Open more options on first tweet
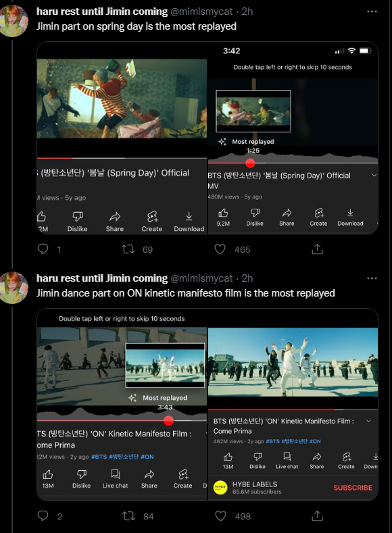The image size is (392, 533). pyautogui.click(x=372, y=11)
